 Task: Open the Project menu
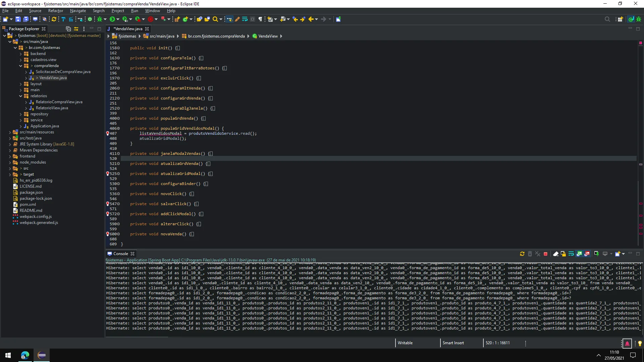point(118,11)
